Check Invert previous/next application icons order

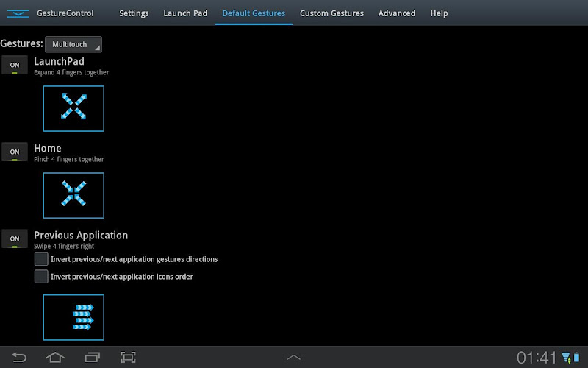41,277
